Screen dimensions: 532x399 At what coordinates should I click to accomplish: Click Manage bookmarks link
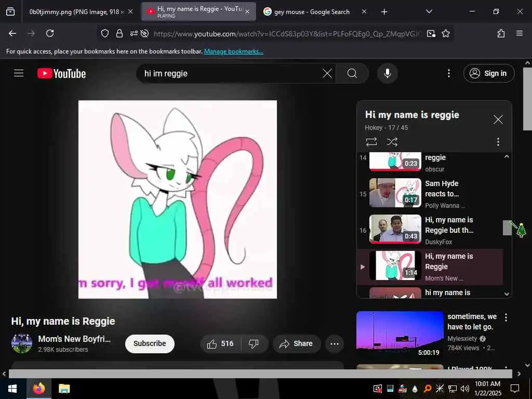pyautogui.click(x=233, y=51)
